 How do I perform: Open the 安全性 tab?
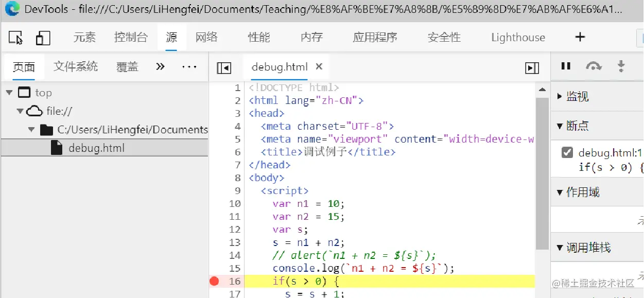point(444,38)
